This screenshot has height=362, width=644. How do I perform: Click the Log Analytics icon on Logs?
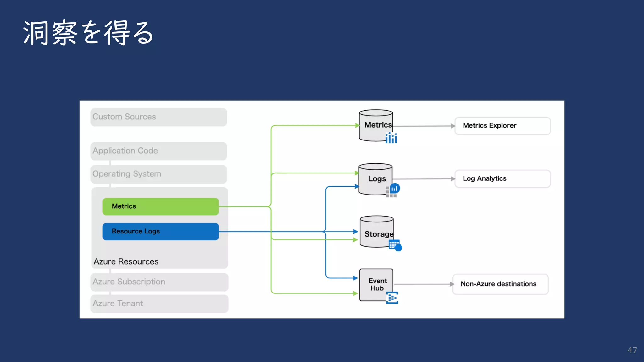tap(394, 189)
